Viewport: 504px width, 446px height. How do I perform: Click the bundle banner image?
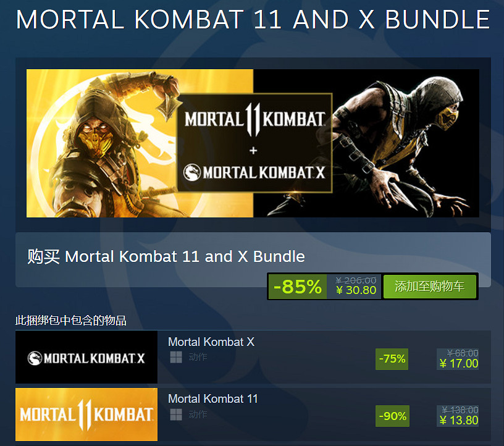point(253,143)
